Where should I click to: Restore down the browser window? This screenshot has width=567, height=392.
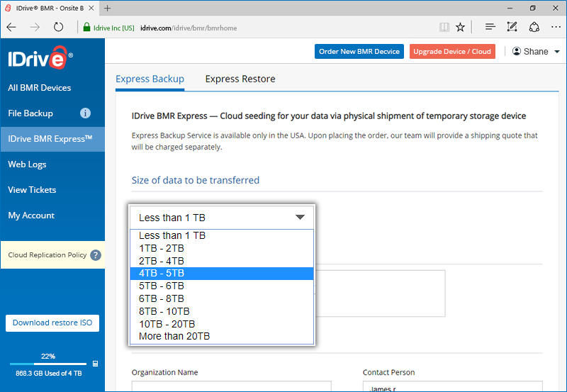[x=533, y=8]
